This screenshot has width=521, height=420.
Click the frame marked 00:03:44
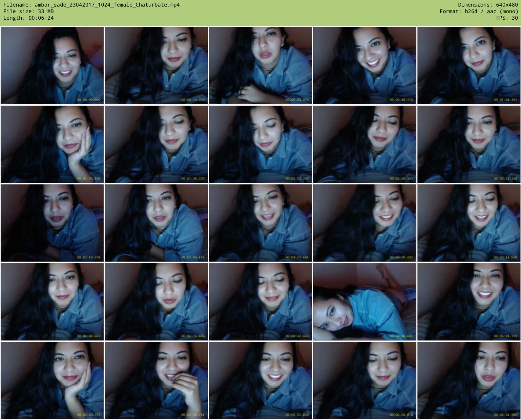tap(469, 223)
